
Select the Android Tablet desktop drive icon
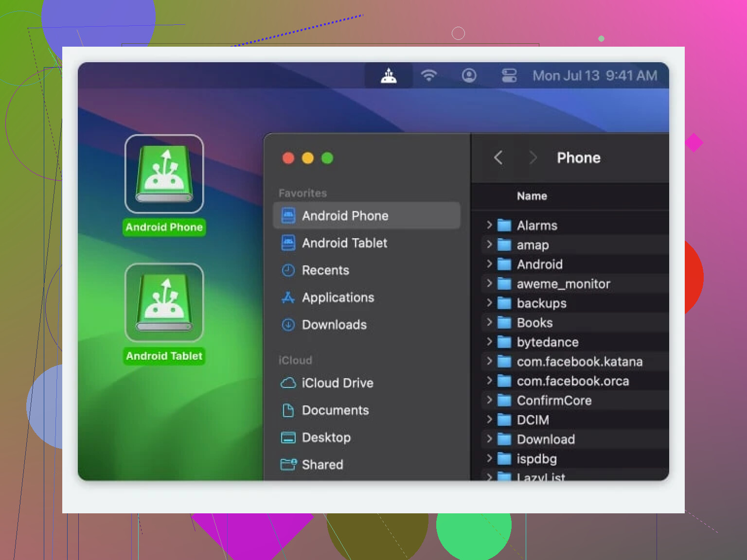click(x=164, y=303)
